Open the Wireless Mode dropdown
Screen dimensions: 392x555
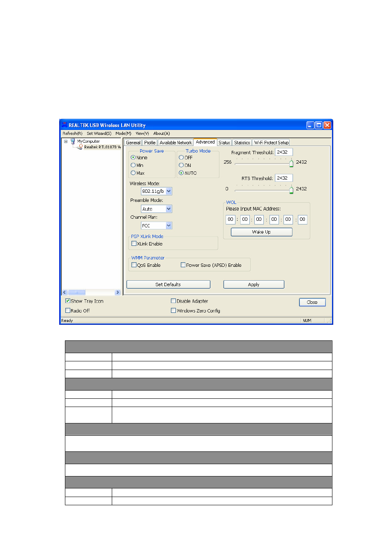pos(169,191)
